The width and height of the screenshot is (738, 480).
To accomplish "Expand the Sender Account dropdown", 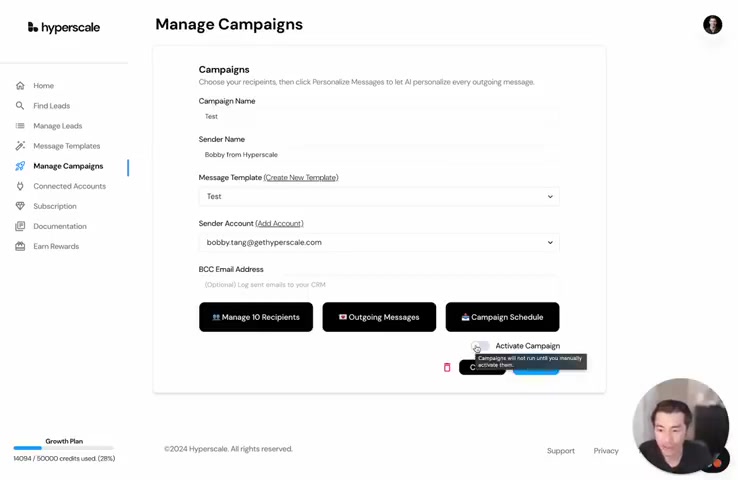I will pyautogui.click(x=379, y=243).
